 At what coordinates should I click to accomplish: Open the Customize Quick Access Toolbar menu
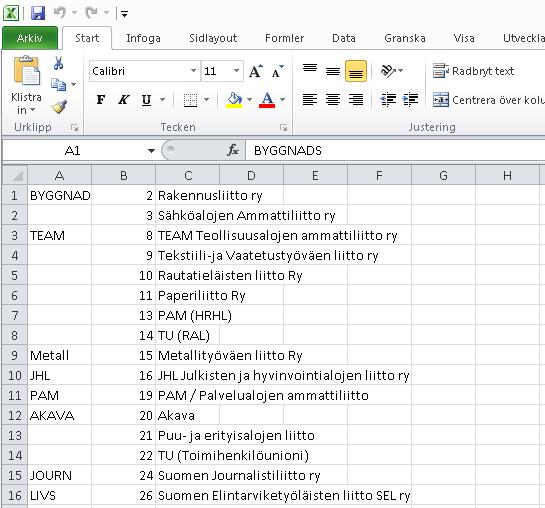click(124, 14)
